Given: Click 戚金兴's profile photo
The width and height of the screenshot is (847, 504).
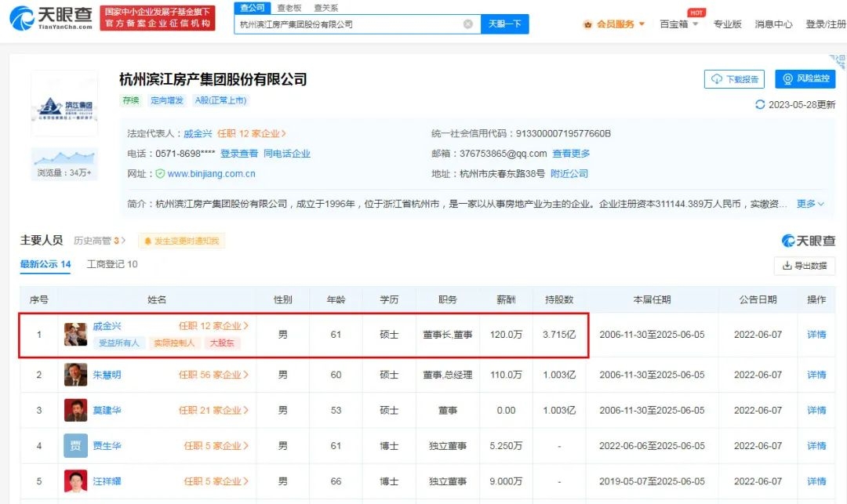Looking at the screenshot, I should point(75,335).
